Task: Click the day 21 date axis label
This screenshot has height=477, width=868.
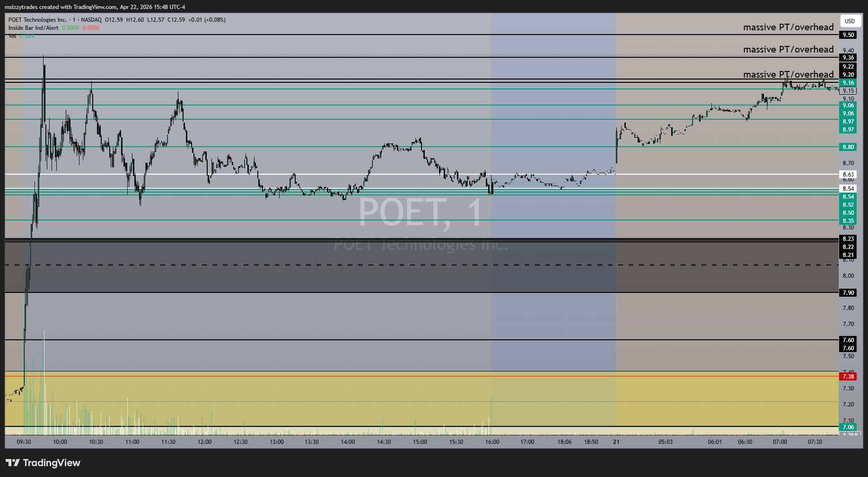Action: (x=616, y=442)
